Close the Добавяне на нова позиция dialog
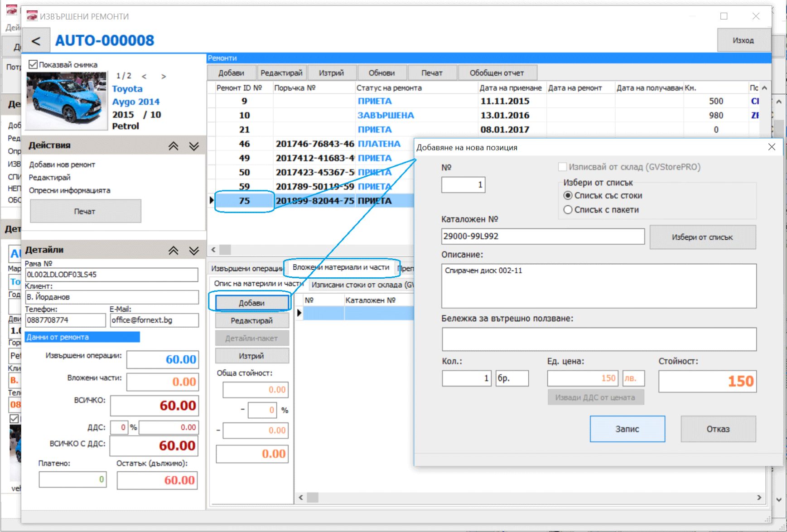This screenshot has height=532, width=787. (x=772, y=147)
